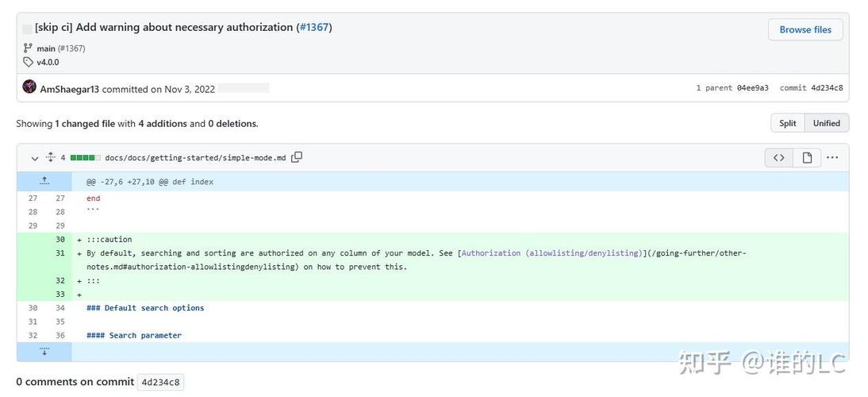Viewport: 868px width, 397px height.
Task: Expand all lines of the diff
Action: point(50,157)
